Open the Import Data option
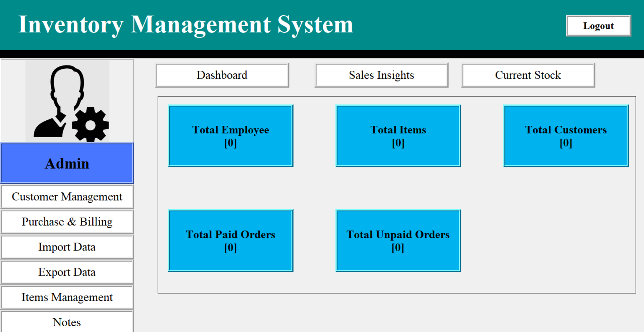The width and height of the screenshot is (644, 332). click(67, 247)
